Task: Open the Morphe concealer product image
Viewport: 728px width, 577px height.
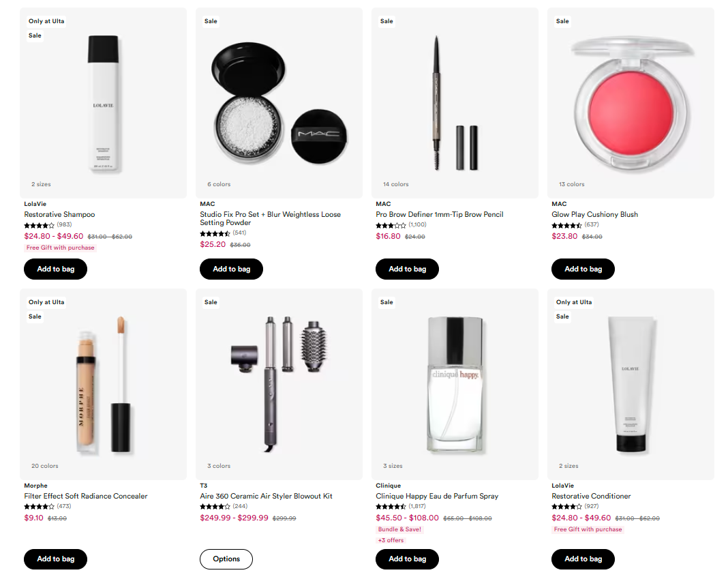Action: point(103,384)
